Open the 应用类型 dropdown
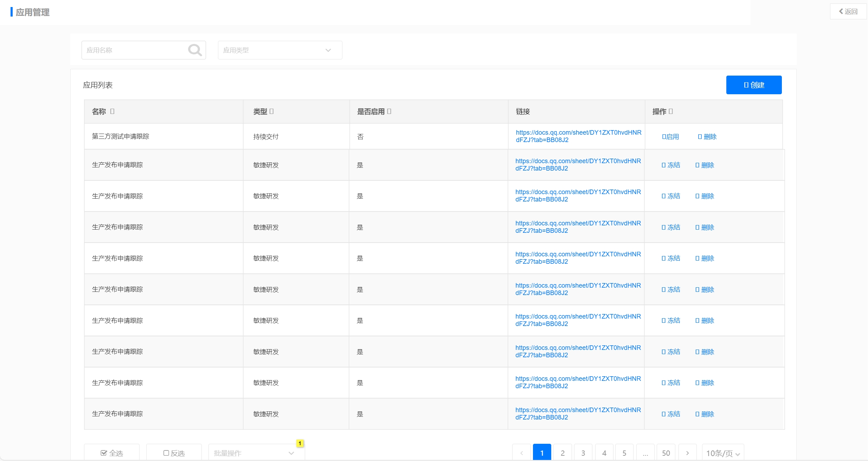Image resolution: width=868 pixels, height=461 pixels. tap(280, 50)
